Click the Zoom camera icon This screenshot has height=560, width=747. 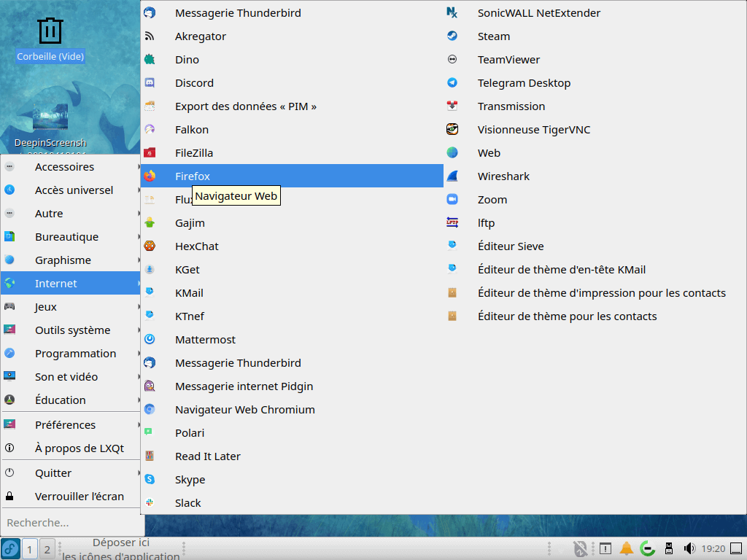(x=452, y=200)
